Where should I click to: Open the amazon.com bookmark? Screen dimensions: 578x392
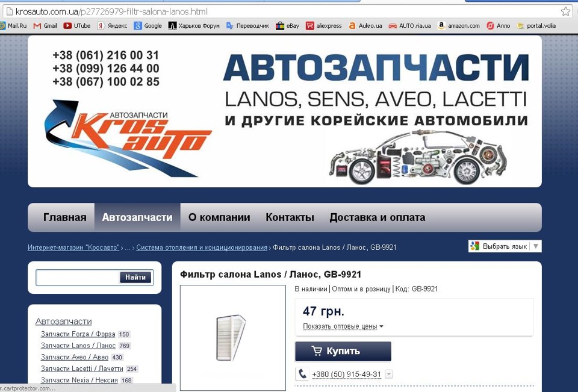[x=459, y=26]
